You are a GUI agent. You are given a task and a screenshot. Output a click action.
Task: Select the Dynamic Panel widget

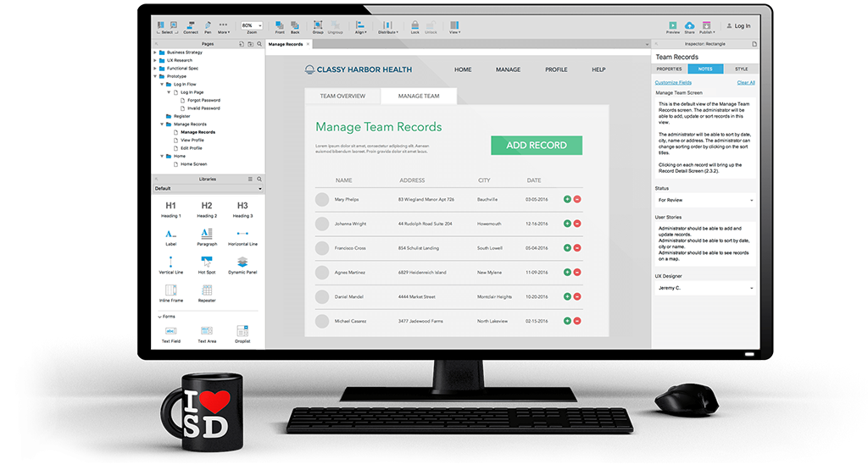242,265
